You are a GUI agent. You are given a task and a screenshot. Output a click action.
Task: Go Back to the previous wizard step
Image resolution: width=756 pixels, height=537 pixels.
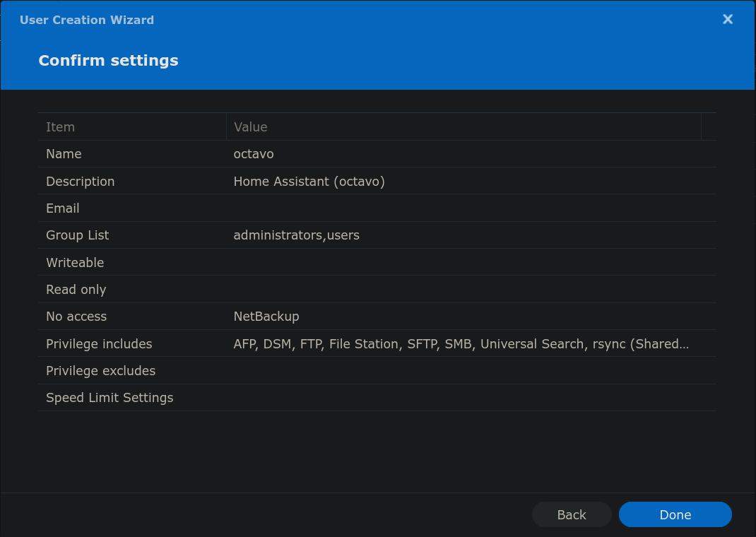click(x=571, y=514)
